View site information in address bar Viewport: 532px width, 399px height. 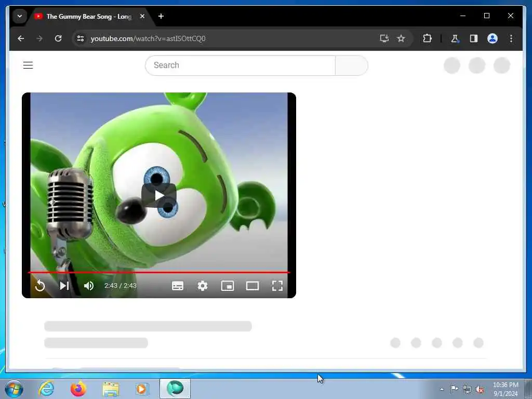81,38
